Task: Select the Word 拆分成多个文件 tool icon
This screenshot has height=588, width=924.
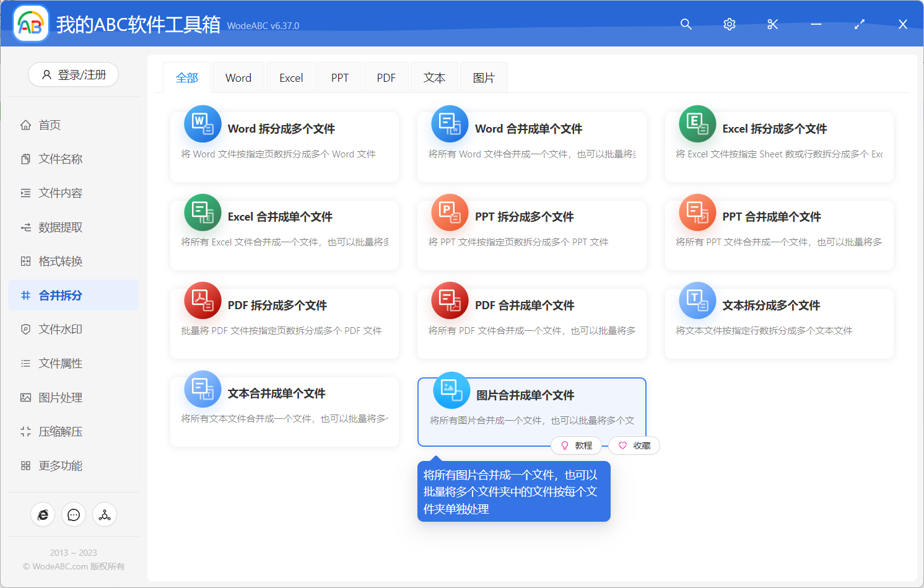Action: (x=203, y=124)
